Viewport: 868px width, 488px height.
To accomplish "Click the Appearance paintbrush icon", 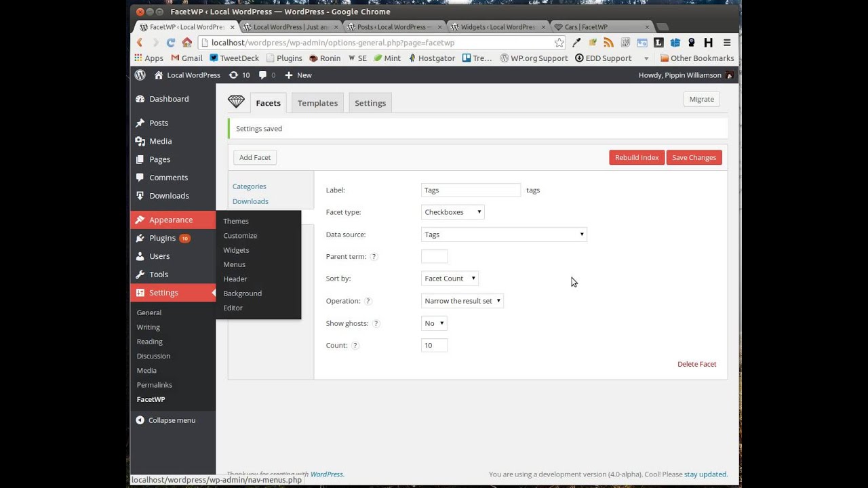I will coord(140,220).
